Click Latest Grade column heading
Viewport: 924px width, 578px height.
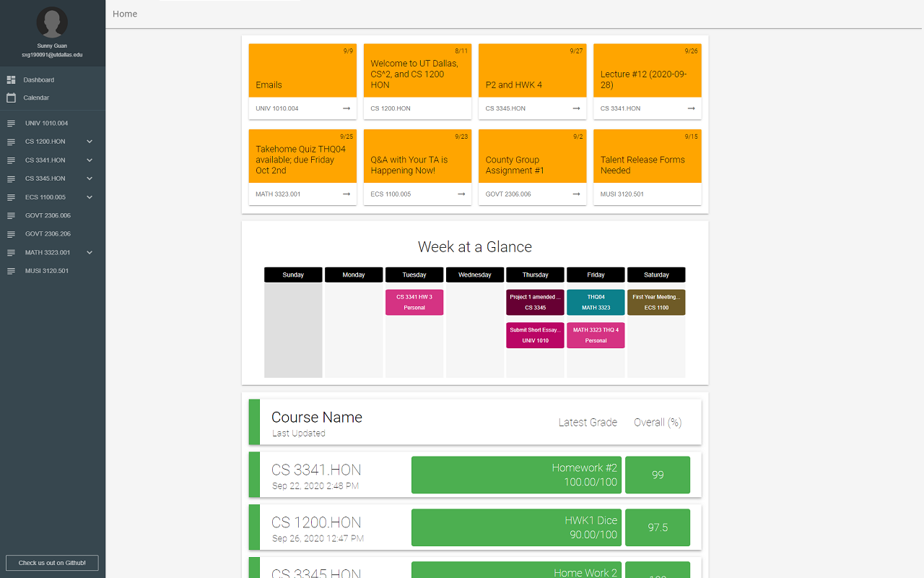coord(588,423)
